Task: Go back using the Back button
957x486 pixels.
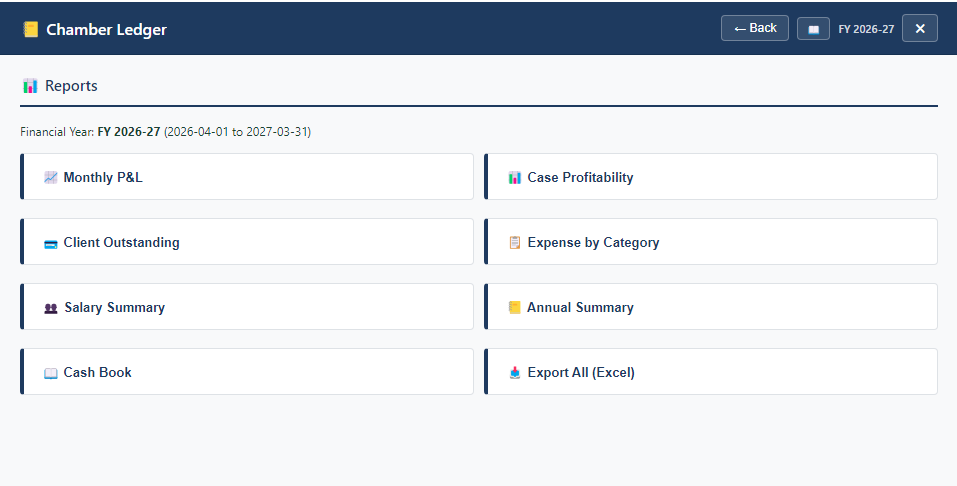Action: coord(754,28)
